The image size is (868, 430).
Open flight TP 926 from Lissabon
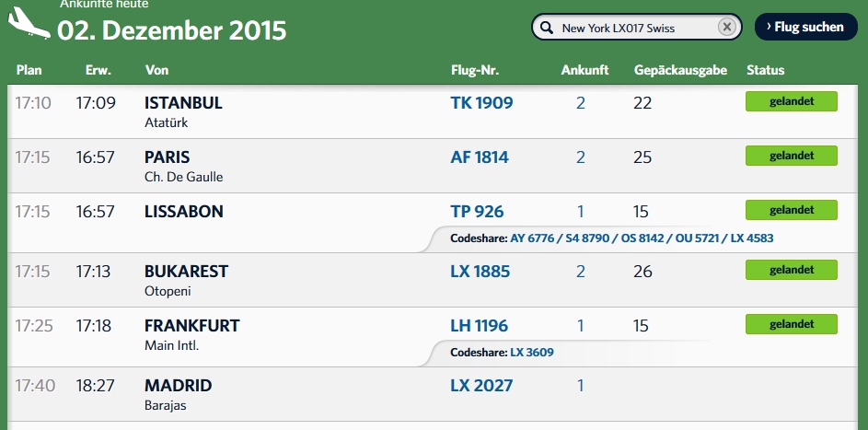[477, 212]
